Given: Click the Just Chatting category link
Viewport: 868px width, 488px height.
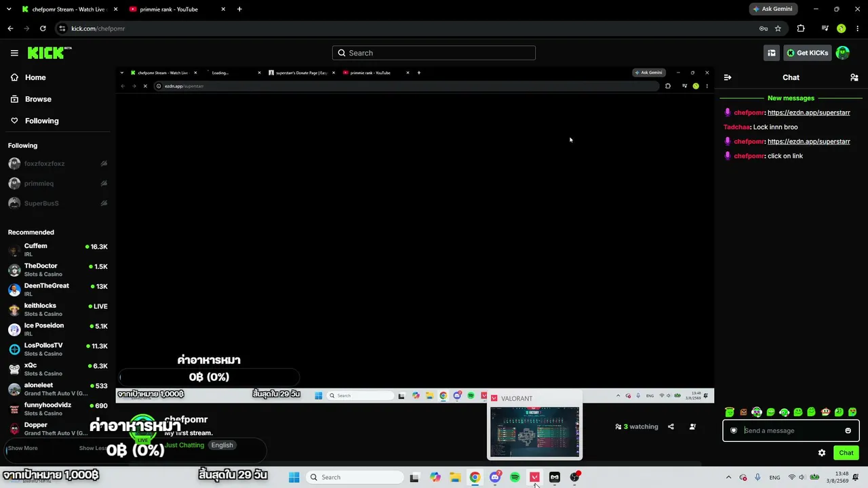Looking at the screenshot, I should 184,445.
